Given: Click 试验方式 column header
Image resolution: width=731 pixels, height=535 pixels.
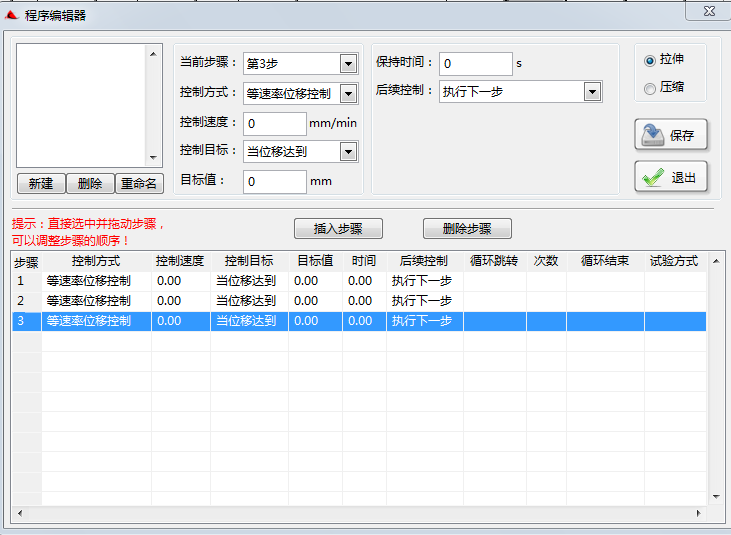Looking at the screenshot, I should pos(675,261).
